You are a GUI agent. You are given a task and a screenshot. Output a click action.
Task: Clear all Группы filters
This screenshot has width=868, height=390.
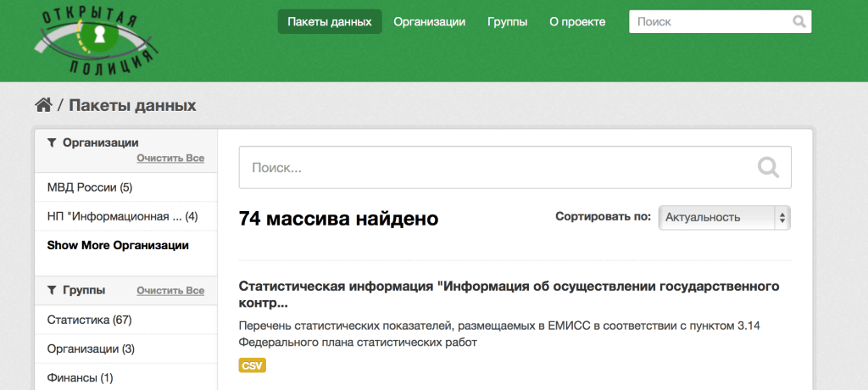(170, 291)
